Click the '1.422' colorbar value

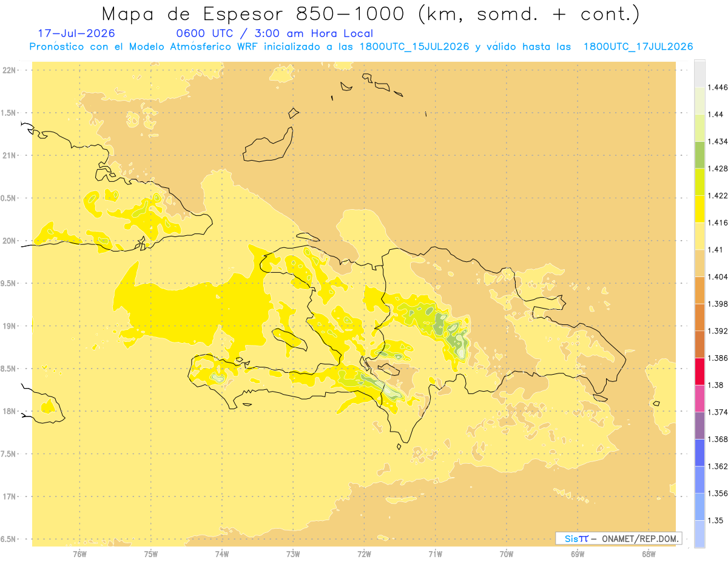(x=717, y=195)
